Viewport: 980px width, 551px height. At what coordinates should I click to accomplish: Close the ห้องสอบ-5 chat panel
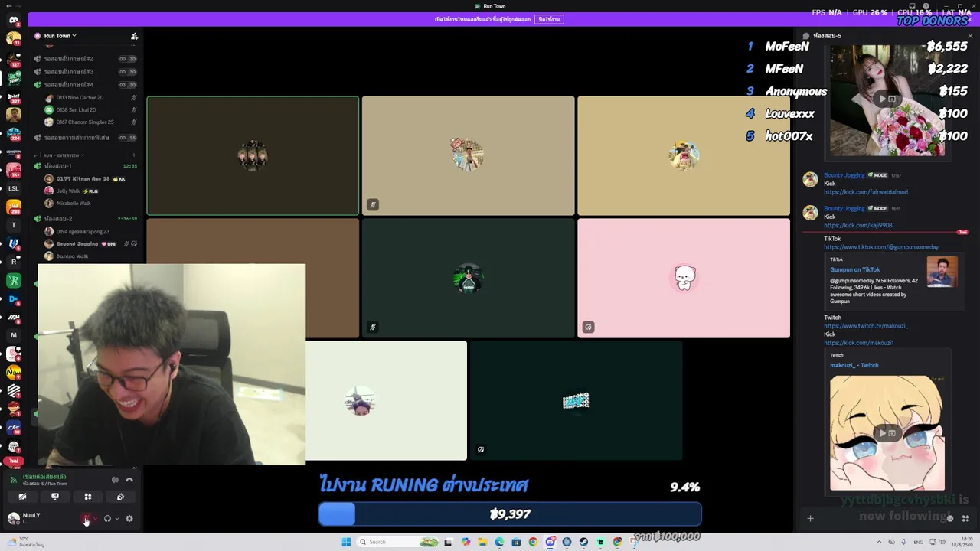click(970, 36)
